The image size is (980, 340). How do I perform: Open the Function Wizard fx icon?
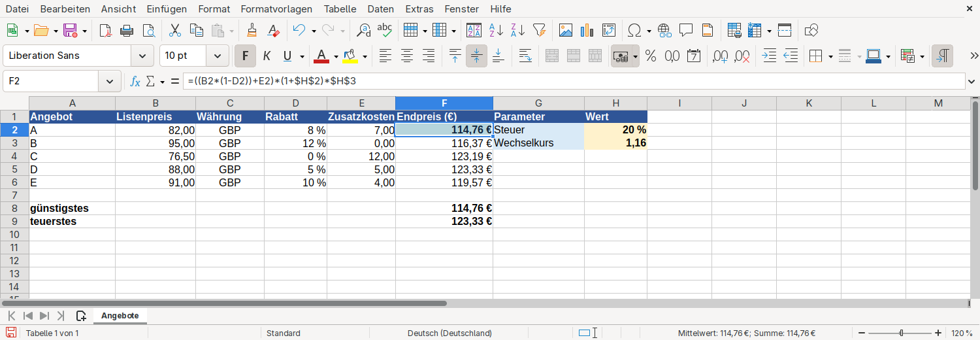(135, 81)
